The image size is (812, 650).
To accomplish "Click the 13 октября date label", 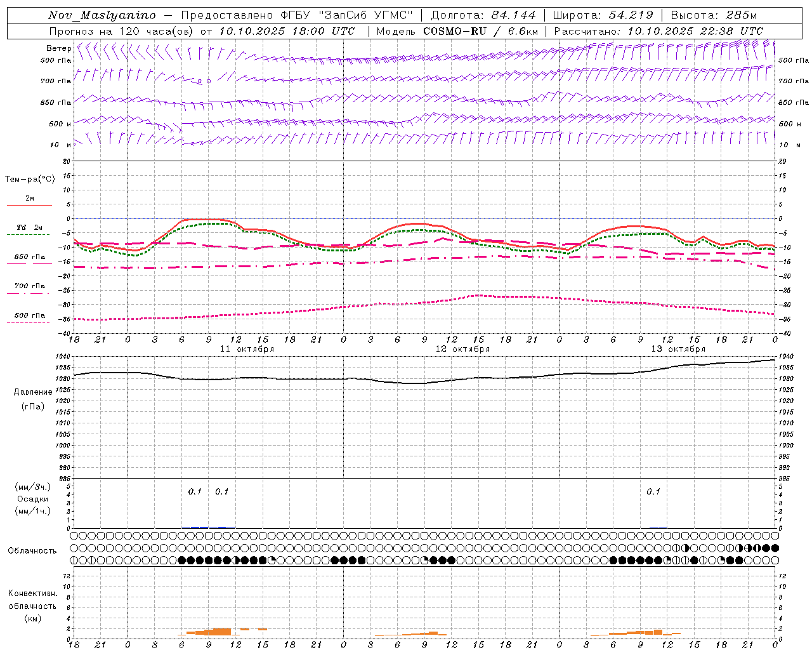I will [x=678, y=349].
